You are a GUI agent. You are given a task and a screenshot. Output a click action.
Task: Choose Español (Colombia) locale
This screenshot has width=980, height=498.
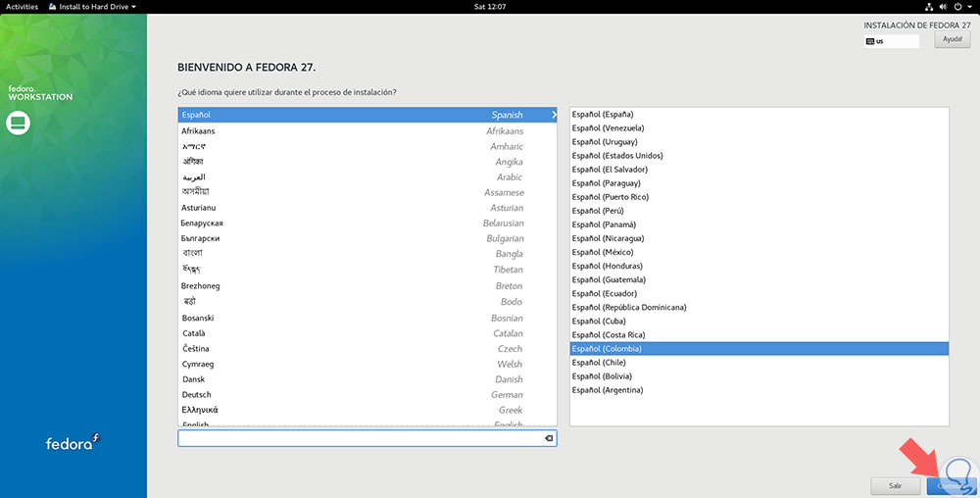pyautogui.click(x=759, y=349)
